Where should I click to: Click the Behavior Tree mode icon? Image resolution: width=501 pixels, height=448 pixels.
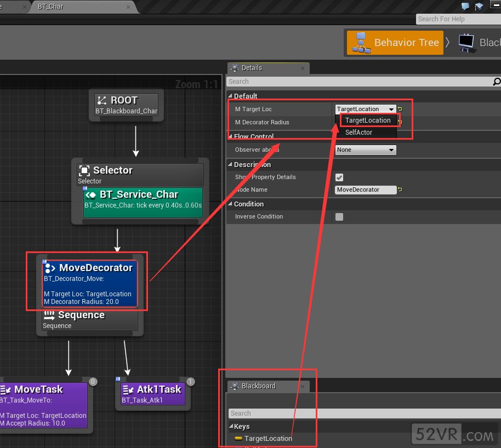coord(360,43)
